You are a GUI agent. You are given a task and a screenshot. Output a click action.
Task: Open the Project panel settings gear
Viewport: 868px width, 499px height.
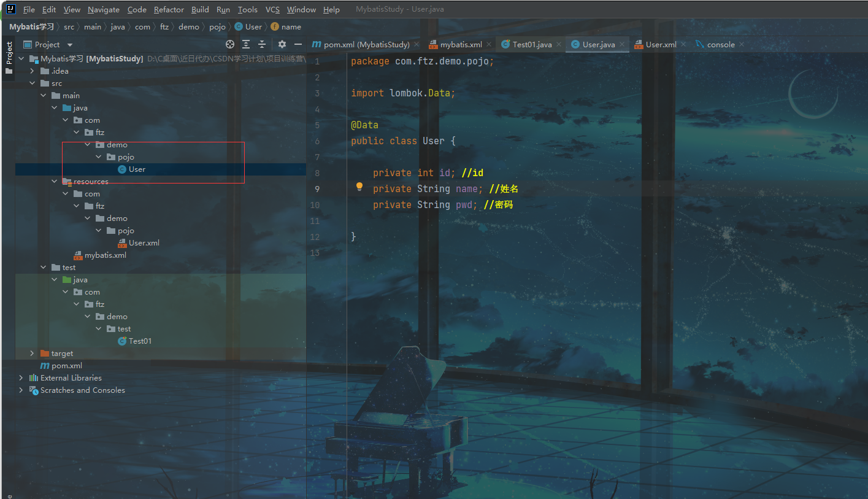(x=282, y=44)
